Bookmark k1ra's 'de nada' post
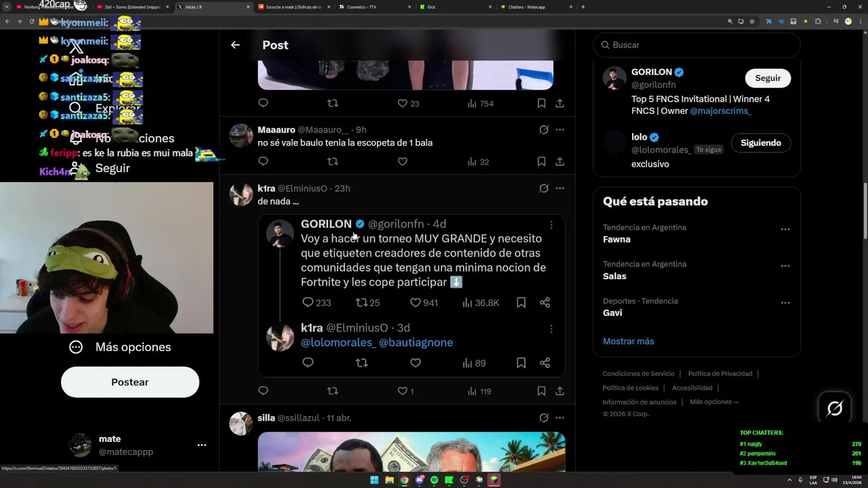The width and height of the screenshot is (868, 488). 541,391
